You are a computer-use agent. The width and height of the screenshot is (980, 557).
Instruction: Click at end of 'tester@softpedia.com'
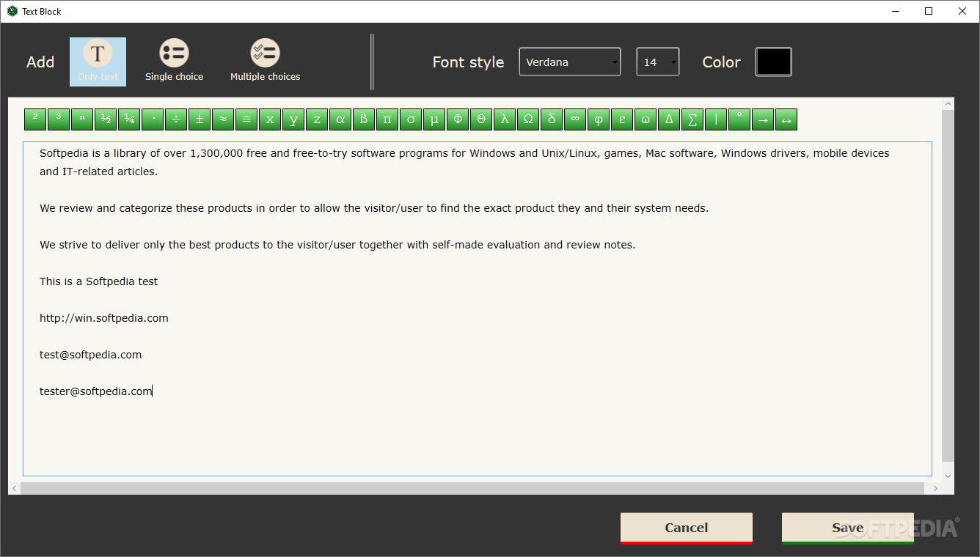pyautogui.click(x=152, y=391)
